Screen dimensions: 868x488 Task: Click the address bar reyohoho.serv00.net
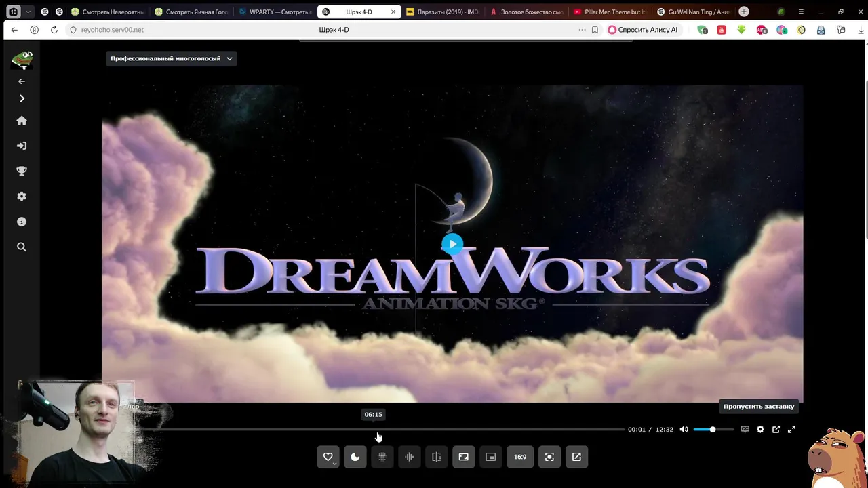tap(112, 30)
